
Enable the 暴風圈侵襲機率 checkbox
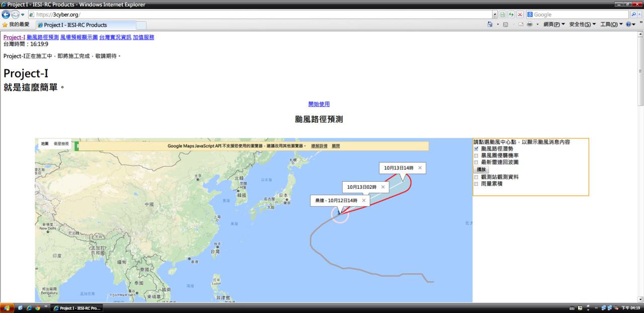click(x=476, y=156)
